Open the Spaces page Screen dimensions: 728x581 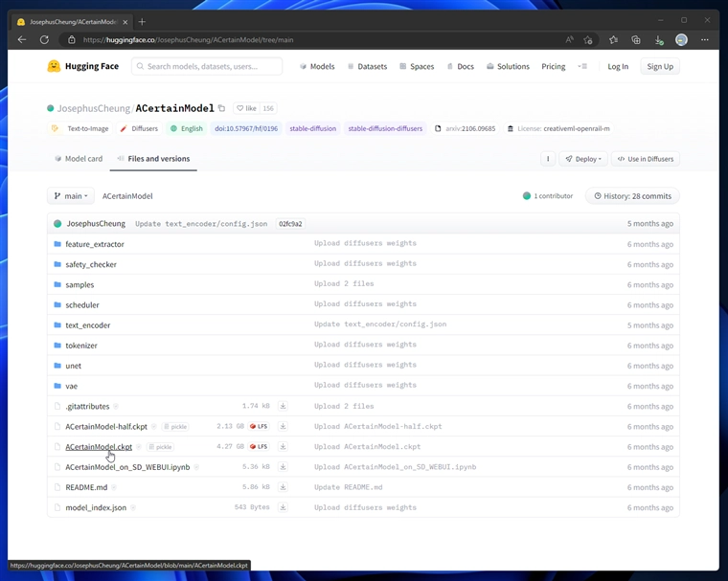click(417, 66)
